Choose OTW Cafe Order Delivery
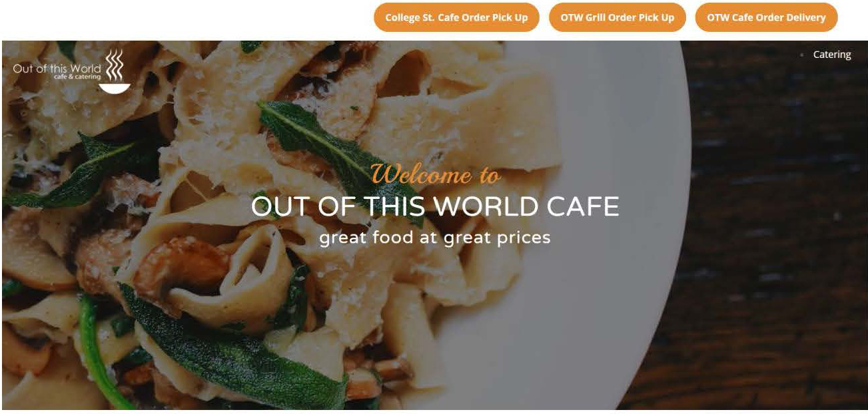This screenshot has height=414, width=868. tap(766, 17)
